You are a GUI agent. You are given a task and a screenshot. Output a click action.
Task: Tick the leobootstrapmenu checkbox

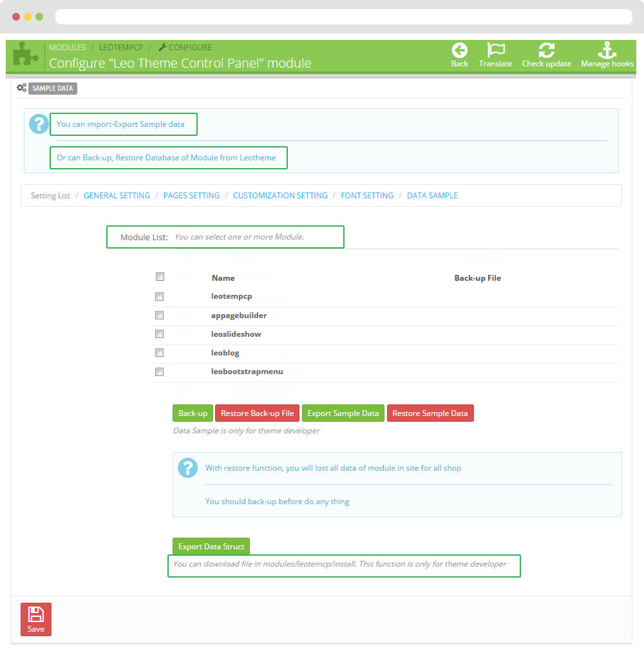coord(160,372)
